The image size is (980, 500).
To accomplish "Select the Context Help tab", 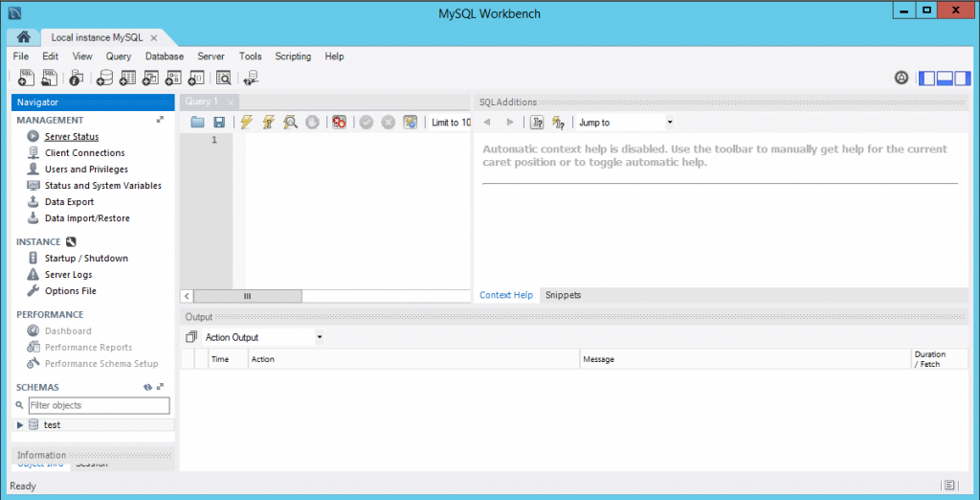I will point(506,295).
